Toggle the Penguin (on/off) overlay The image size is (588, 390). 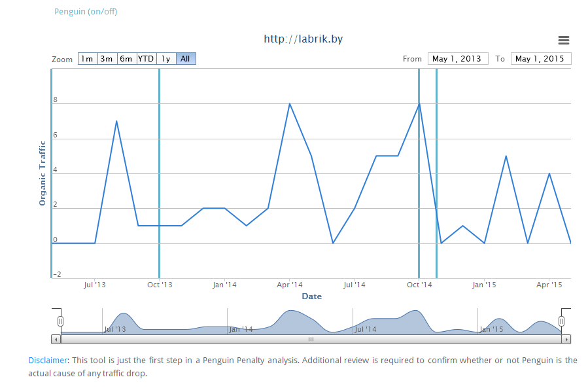(86, 12)
